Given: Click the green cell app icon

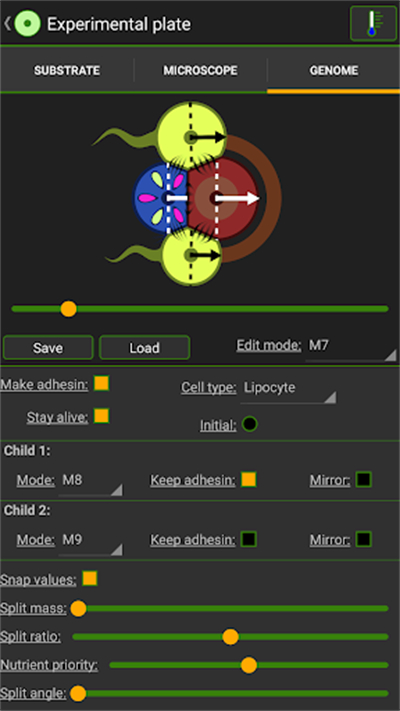Looking at the screenshot, I should 27,24.
